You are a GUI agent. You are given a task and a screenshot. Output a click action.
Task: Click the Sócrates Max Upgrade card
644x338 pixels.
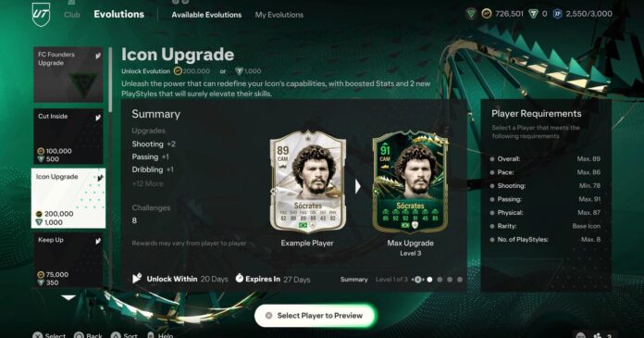pyautogui.click(x=410, y=182)
